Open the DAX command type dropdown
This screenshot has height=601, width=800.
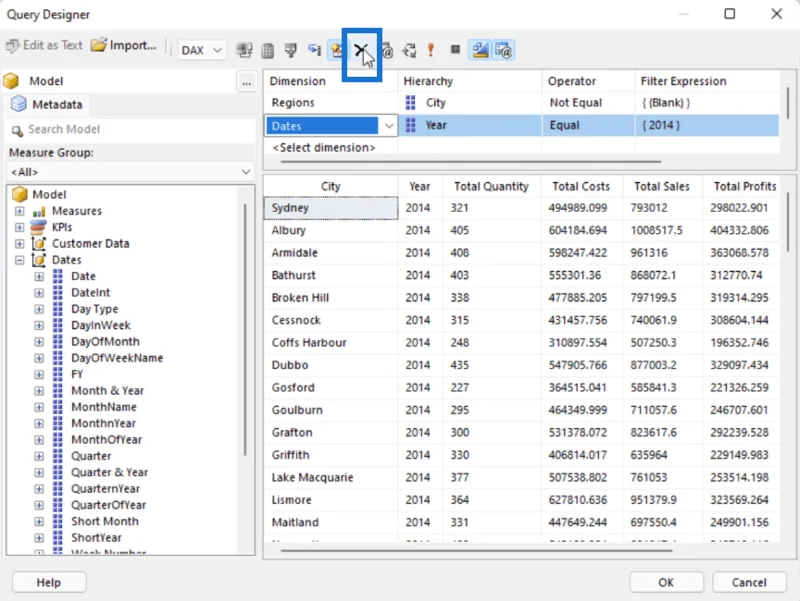[217, 51]
